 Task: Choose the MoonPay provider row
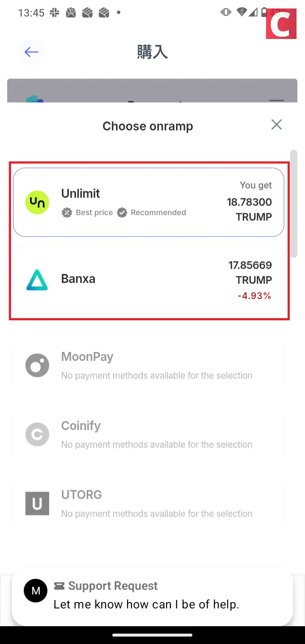pyautogui.click(x=148, y=365)
